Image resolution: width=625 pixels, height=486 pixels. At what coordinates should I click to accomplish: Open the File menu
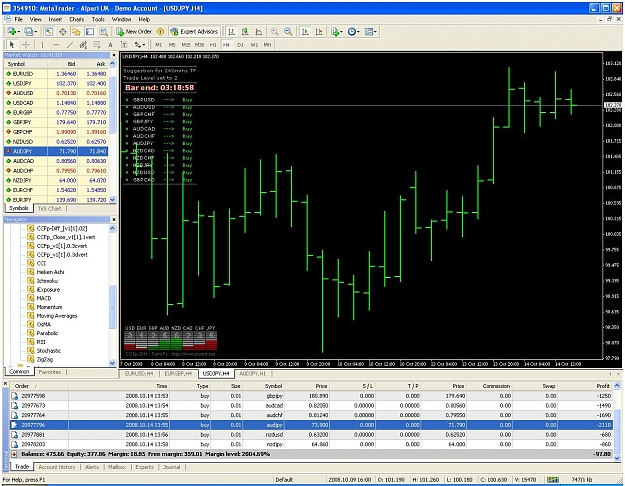18,19
